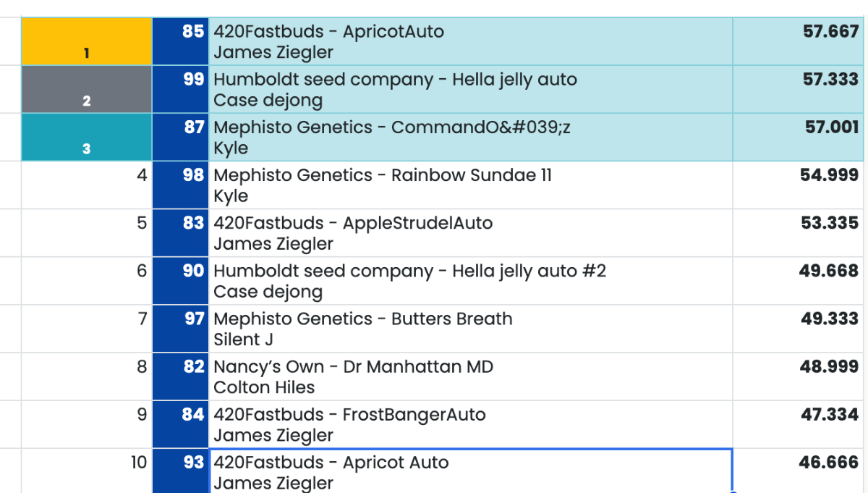Click entry number 82 cell
This screenshot has height=493, width=868.
[x=181, y=376]
